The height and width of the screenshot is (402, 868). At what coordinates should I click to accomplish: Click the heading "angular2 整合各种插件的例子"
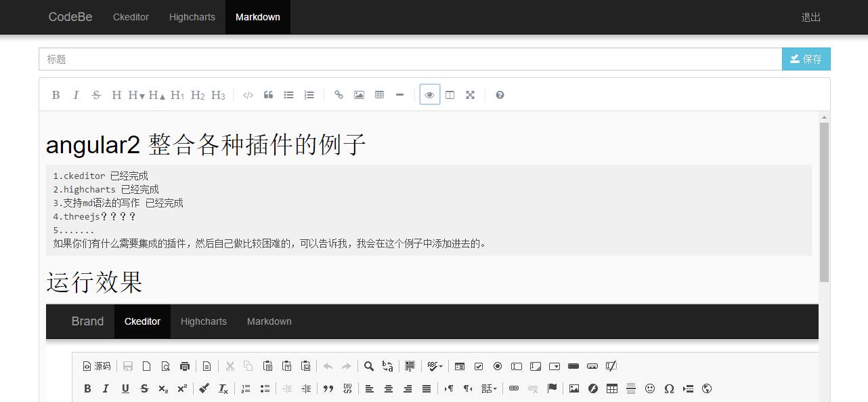(x=206, y=144)
